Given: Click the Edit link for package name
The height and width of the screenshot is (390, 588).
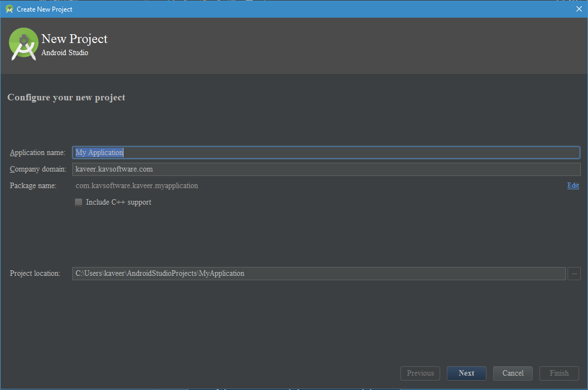Looking at the screenshot, I should click(x=573, y=186).
